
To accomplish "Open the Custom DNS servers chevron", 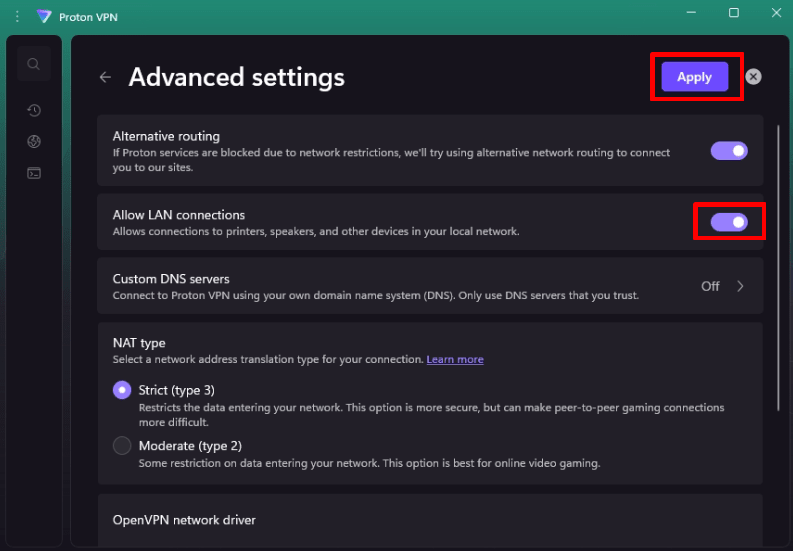I will [740, 286].
